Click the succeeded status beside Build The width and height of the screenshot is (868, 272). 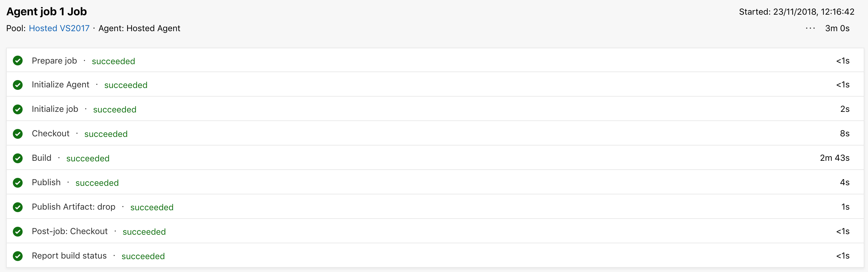(x=88, y=158)
